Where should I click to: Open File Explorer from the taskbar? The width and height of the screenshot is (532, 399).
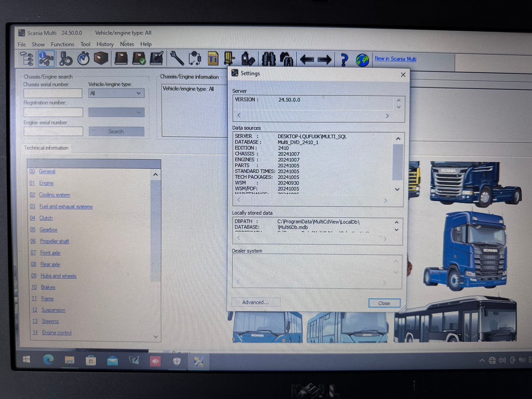[x=70, y=361]
